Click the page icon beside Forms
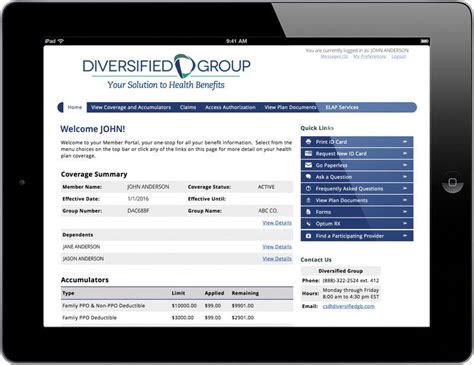Screen dimensions: 474x365 coord(308,212)
